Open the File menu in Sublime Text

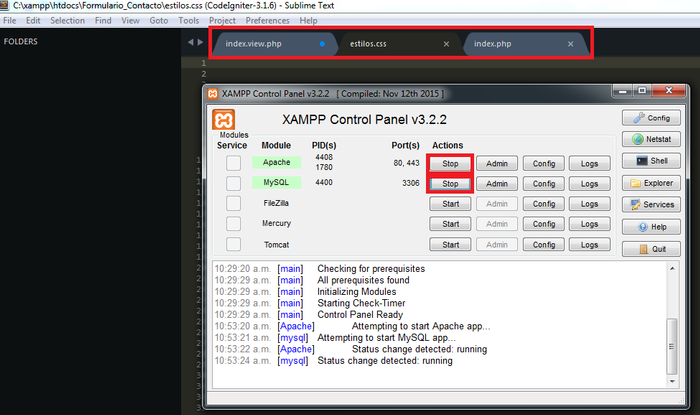(x=9, y=21)
